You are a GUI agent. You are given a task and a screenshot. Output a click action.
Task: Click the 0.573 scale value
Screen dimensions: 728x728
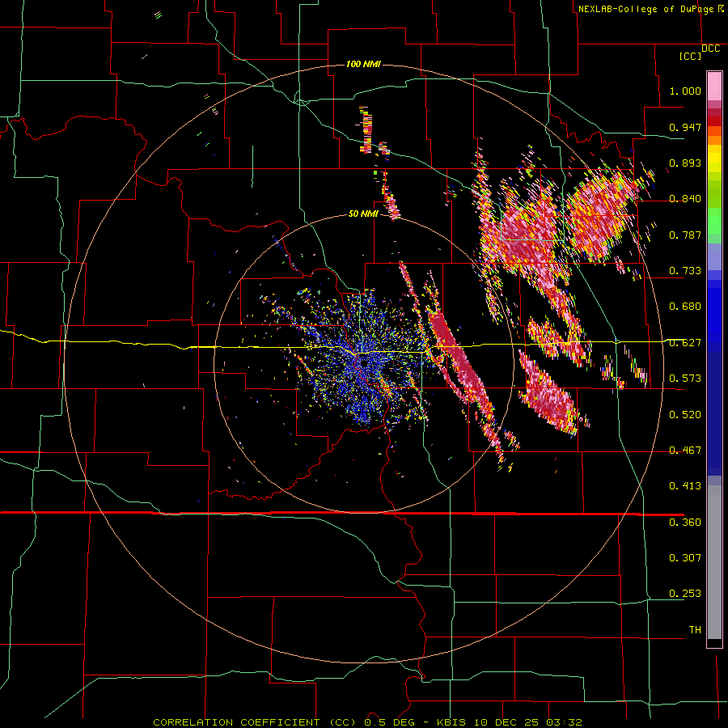click(x=685, y=379)
